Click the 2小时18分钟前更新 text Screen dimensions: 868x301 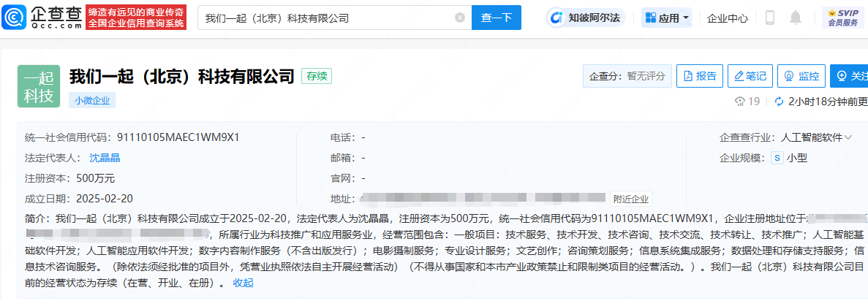point(828,102)
